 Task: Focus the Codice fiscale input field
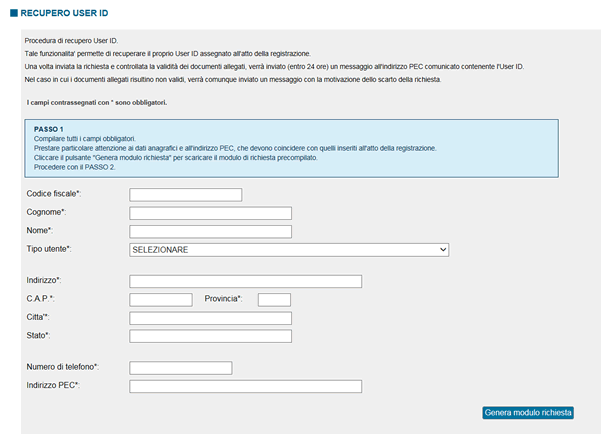point(186,195)
